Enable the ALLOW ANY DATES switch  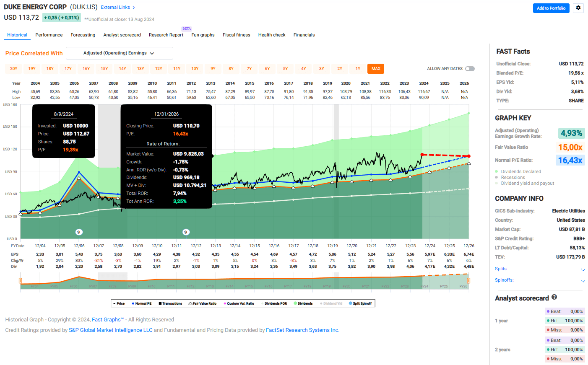tap(470, 68)
